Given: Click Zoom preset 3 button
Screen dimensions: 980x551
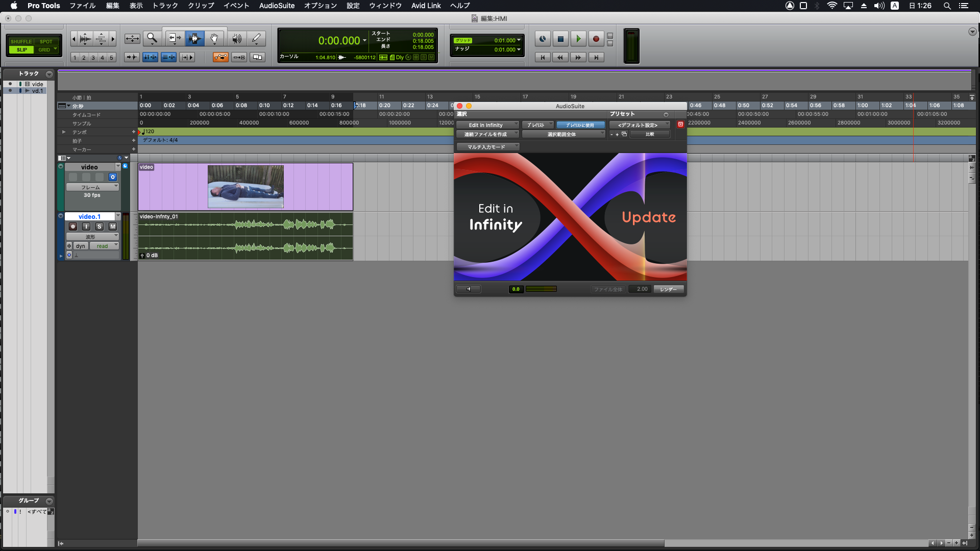Looking at the screenshot, I should [x=93, y=58].
